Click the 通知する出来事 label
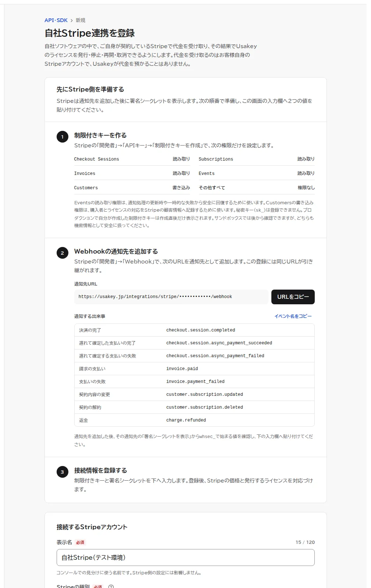The width and height of the screenshot is (371, 588). tap(90, 316)
